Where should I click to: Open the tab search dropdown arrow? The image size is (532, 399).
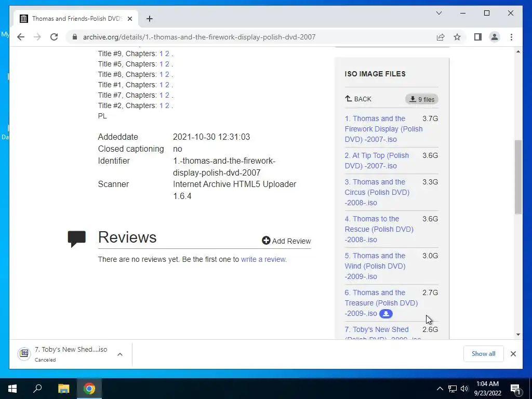pyautogui.click(x=439, y=13)
